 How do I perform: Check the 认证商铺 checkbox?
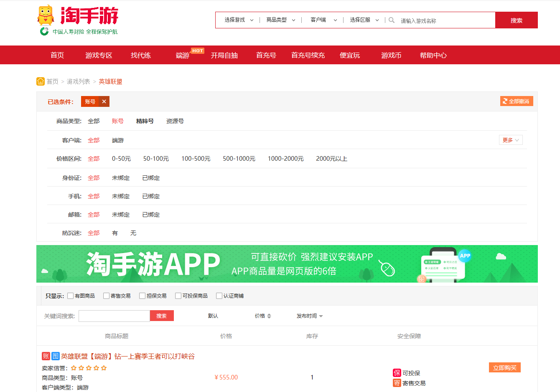click(x=219, y=296)
